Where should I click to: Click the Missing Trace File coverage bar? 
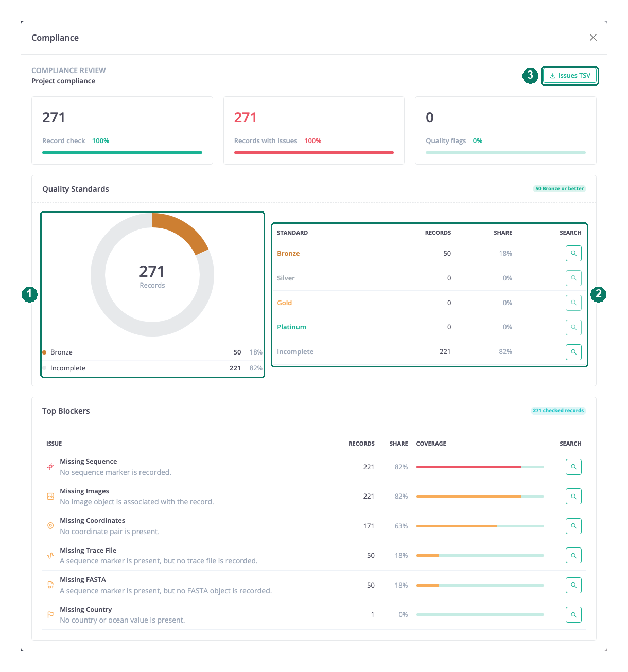click(x=480, y=555)
